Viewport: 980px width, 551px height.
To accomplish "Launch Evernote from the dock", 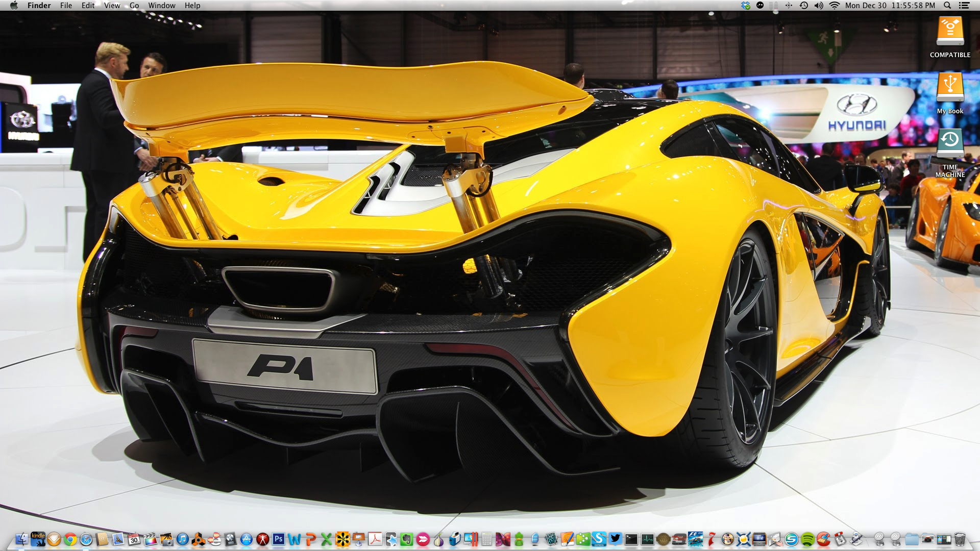I will click(x=406, y=539).
